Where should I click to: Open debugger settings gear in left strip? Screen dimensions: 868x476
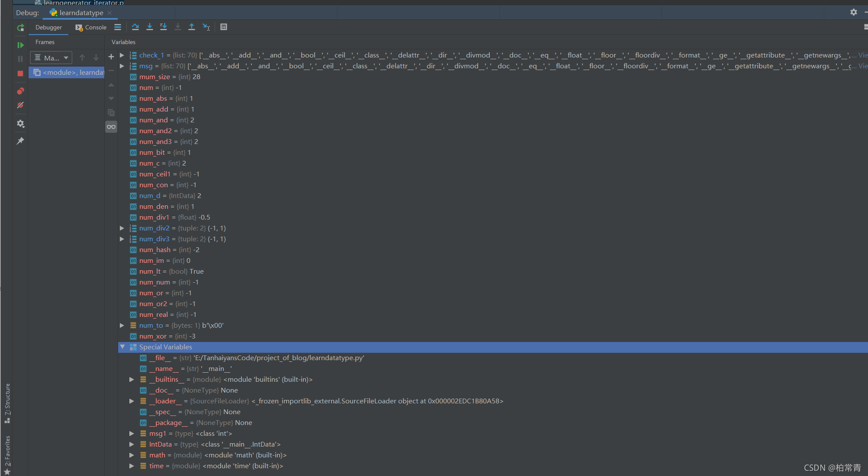pos(20,124)
